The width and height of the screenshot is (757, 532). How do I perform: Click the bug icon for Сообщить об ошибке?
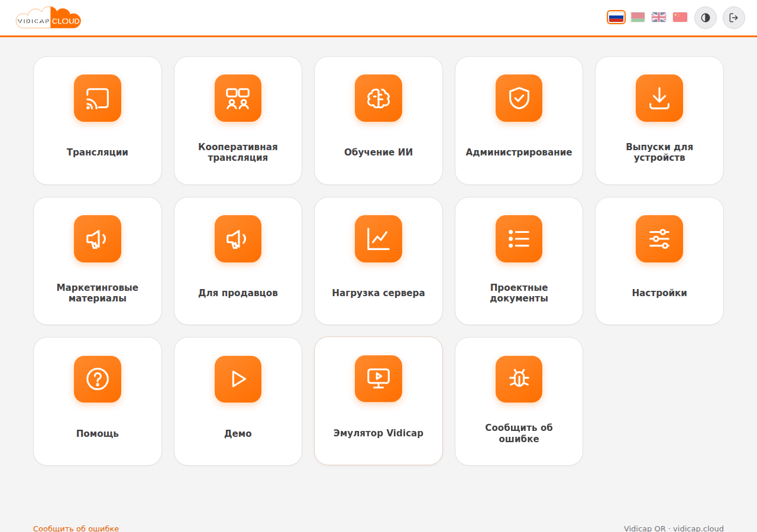pyautogui.click(x=519, y=379)
